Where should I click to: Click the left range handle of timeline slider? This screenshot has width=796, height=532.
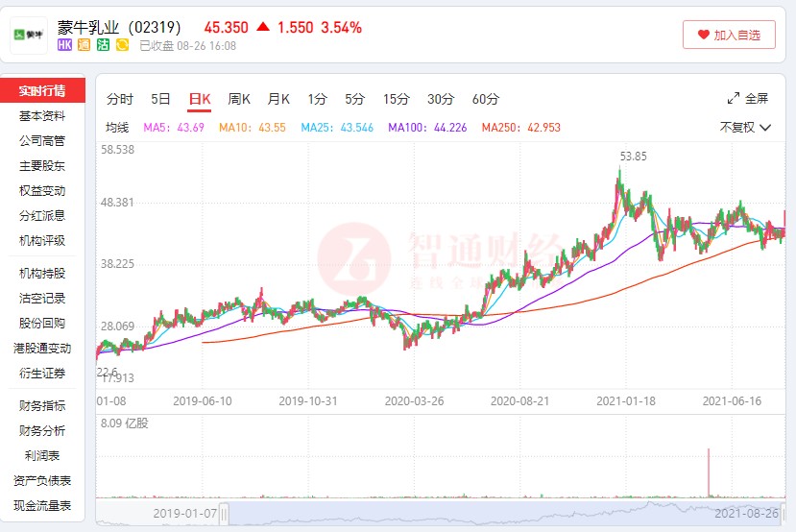click(224, 514)
